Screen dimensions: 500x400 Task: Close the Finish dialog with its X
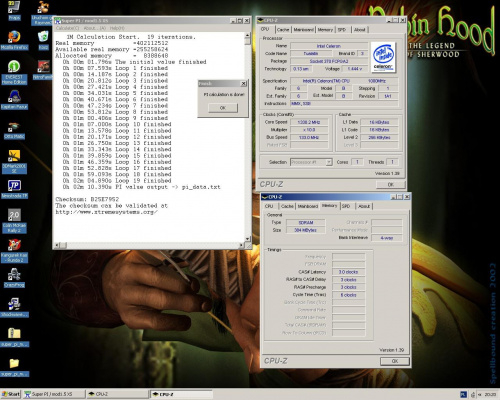coord(244,84)
